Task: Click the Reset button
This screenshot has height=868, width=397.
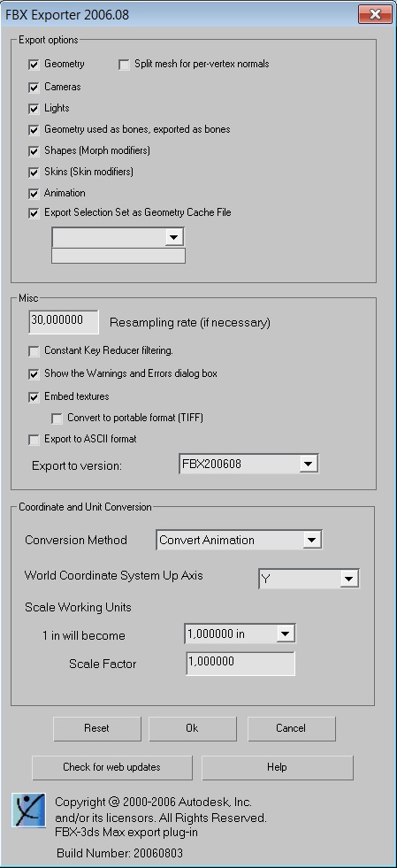Action: point(96,728)
